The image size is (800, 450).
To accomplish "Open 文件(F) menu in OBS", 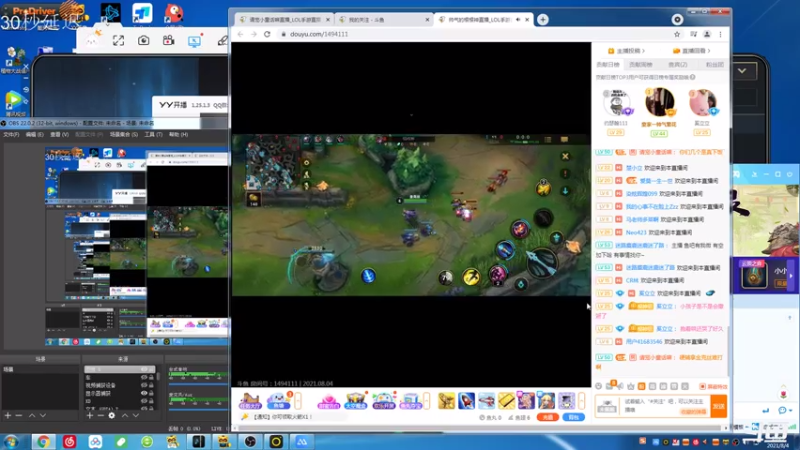I will click(11, 135).
